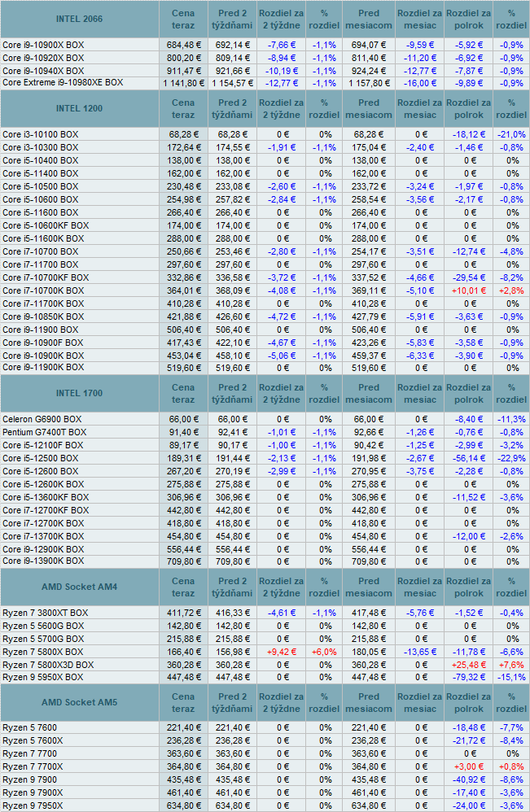Click the Ryzen 5 7600 row name
Image resolution: width=530 pixels, height=812 pixels.
point(29,728)
